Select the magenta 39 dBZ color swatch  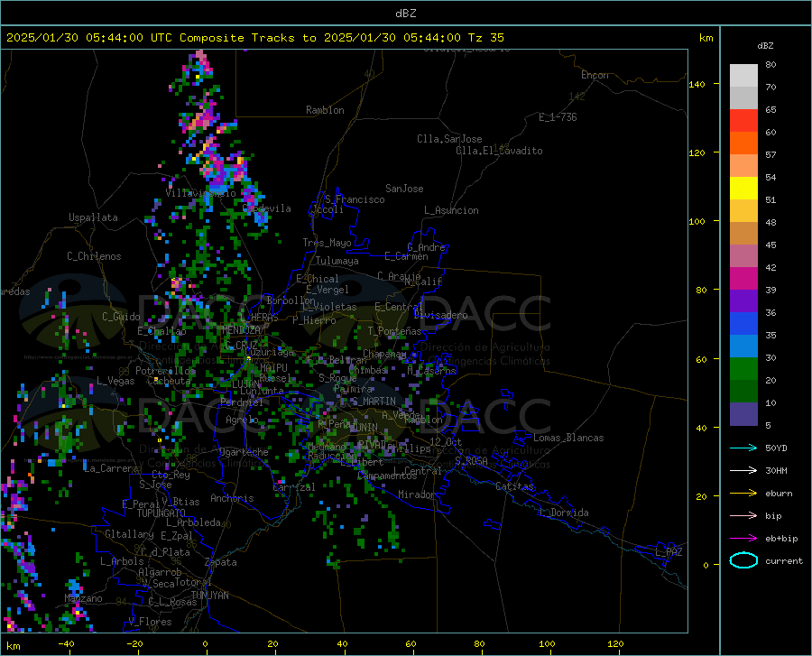tap(743, 279)
